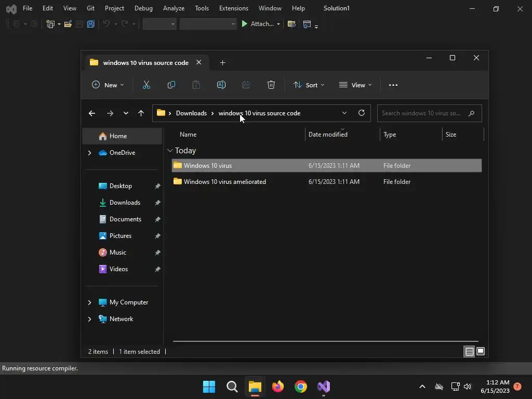Viewport: 532px width, 399px height.
Task: Expand the My Computer tree node
Action: 89,302
